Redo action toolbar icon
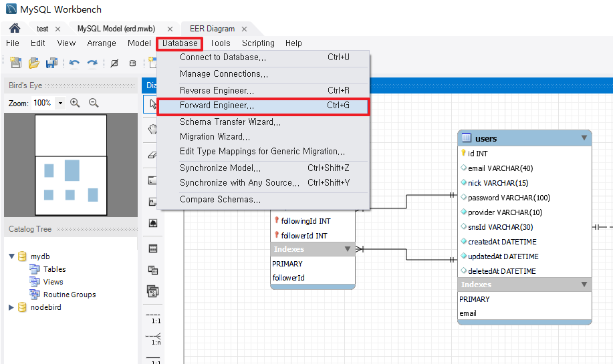 pyautogui.click(x=92, y=63)
